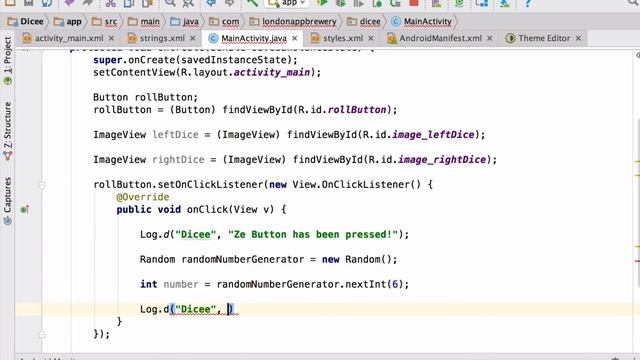The height and width of the screenshot is (360, 640).
Task: Click the Sync circular arrows toolbar icon
Action: (x=47, y=3)
